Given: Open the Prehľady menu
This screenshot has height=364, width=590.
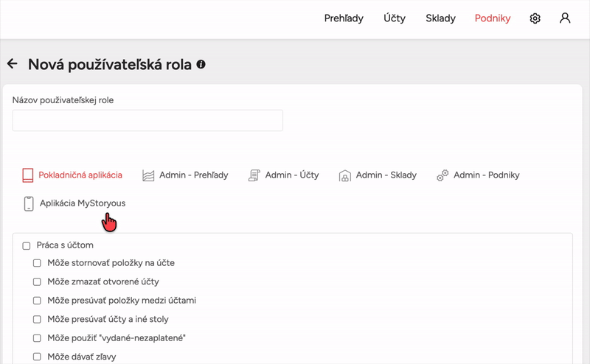Looking at the screenshot, I should pyautogui.click(x=344, y=18).
